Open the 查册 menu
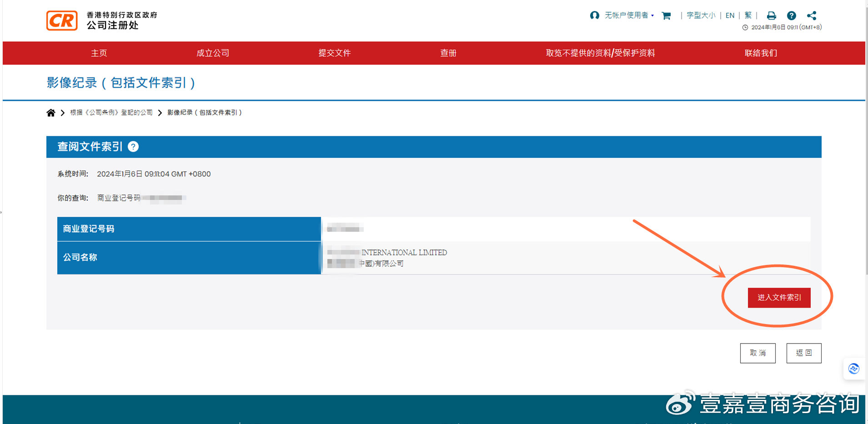The width and height of the screenshot is (868, 424). point(448,53)
